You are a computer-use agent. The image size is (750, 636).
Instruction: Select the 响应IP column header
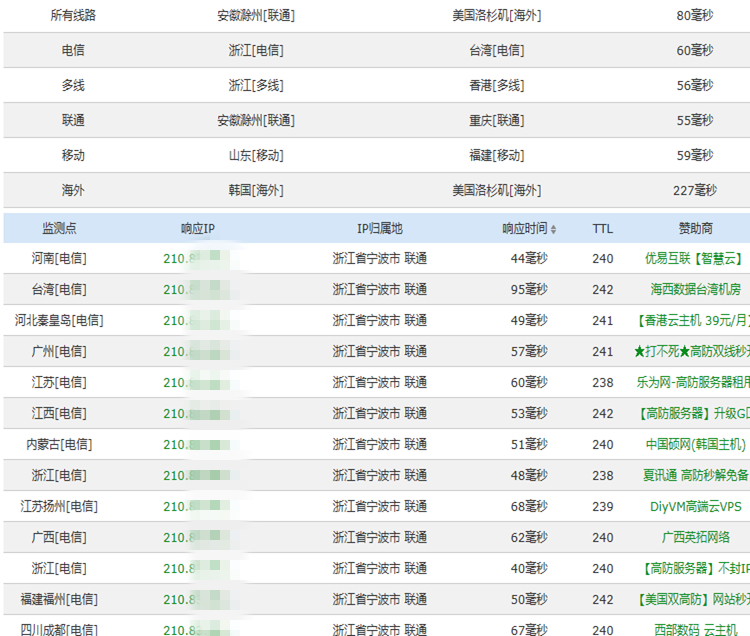[x=198, y=229]
